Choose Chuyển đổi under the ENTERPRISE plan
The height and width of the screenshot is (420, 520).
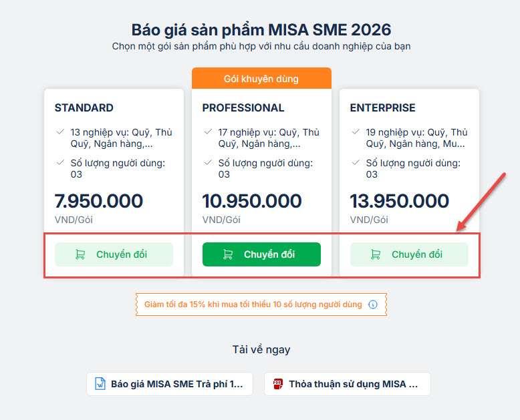coord(409,254)
